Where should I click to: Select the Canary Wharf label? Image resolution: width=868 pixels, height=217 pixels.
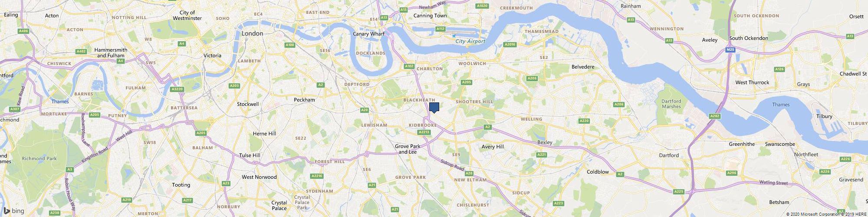(x=368, y=34)
